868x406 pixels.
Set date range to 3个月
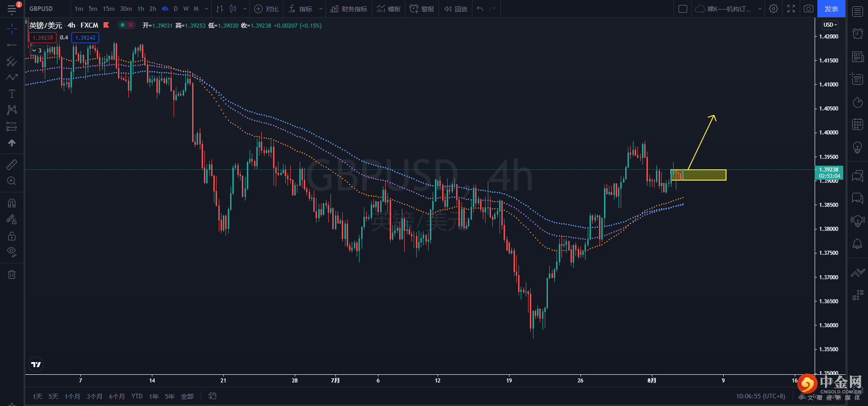94,396
